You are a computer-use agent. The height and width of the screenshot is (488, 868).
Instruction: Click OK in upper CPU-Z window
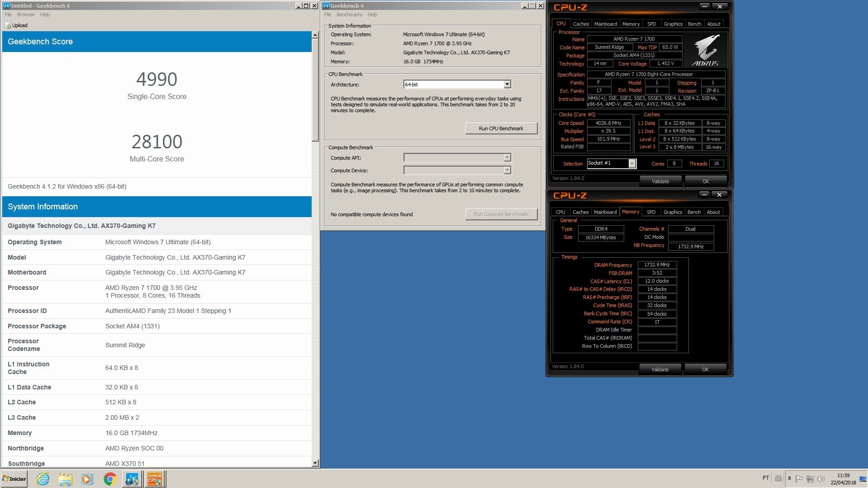(706, 181)
